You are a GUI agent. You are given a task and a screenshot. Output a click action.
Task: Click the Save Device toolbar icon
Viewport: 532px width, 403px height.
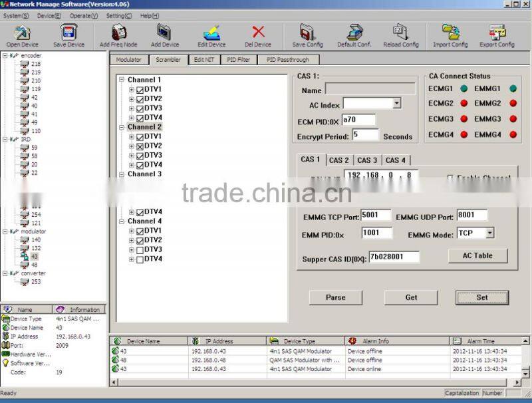[68, 33]
